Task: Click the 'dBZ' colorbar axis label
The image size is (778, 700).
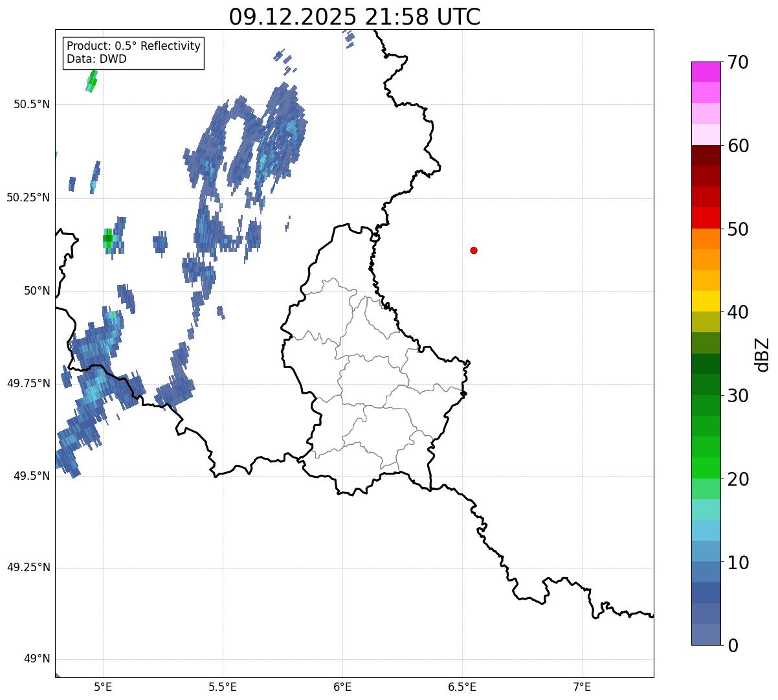Action: click(762, 354)
